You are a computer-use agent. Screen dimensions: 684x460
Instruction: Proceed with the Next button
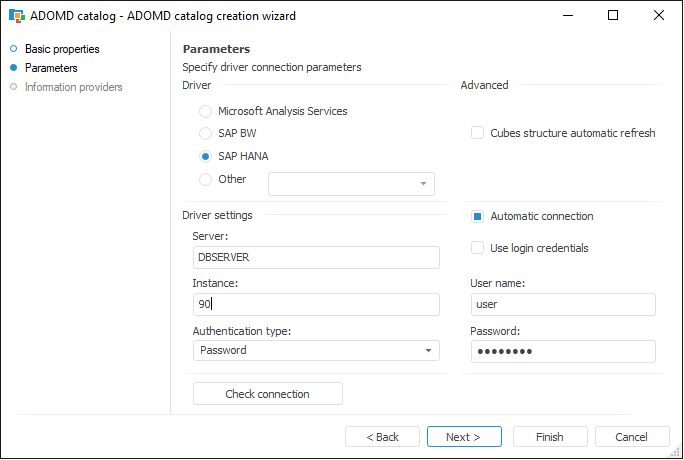click(x=464, y=437)
